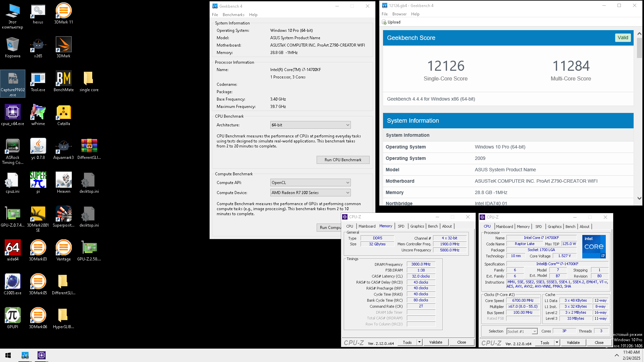
Task: Switch to Bench tab in right CPU-Z window
Action: click(570, 227)
